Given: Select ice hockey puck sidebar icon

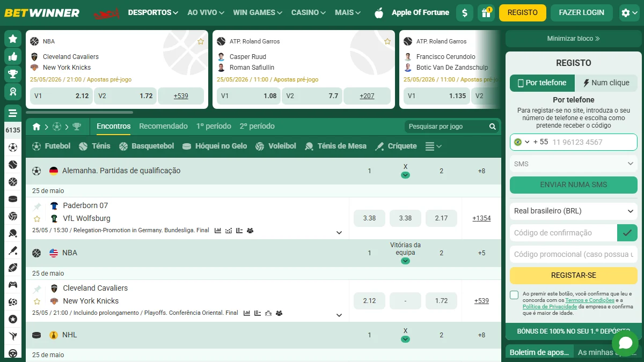Looking at the screenshot, I should [13, 199].
